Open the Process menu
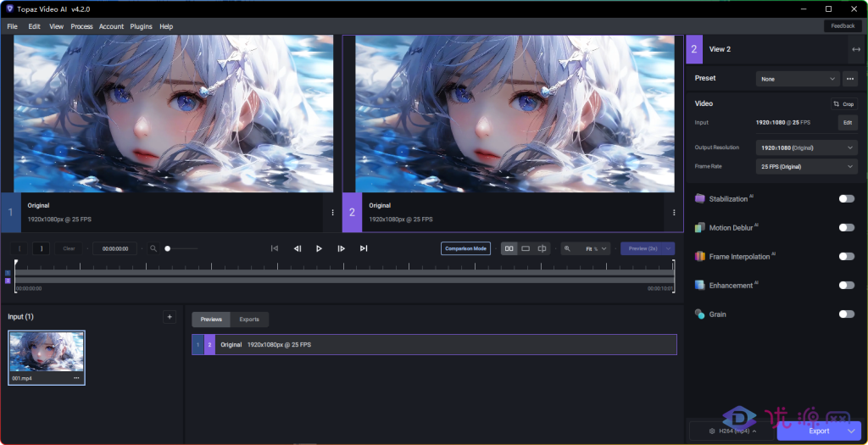 [x=81, y=26]
